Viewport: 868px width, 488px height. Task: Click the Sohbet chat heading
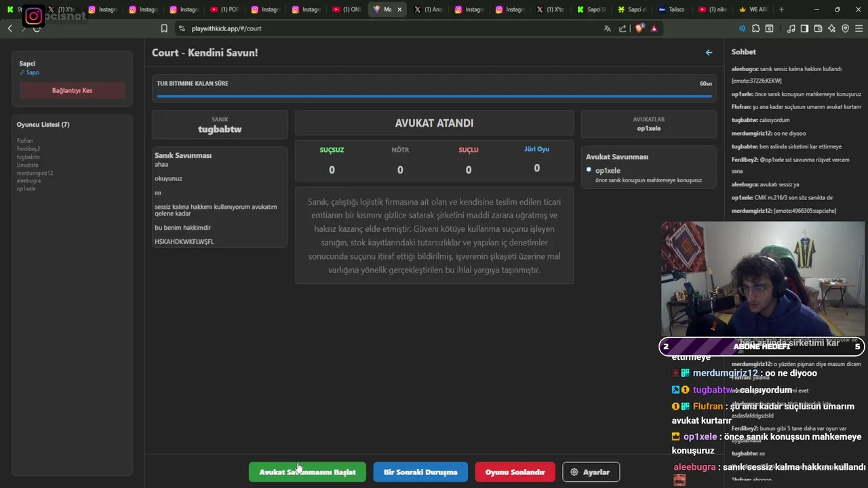(x=744, y=52)
